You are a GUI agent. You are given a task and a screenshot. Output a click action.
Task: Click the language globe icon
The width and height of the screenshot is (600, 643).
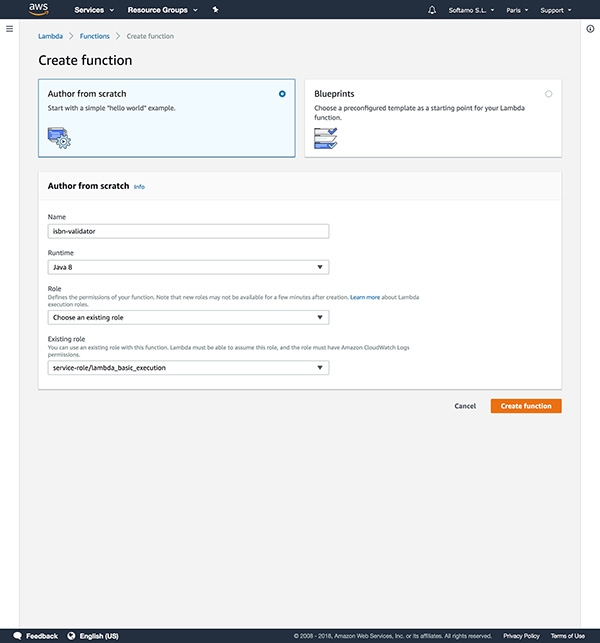pyautogui.click(x=70, y=636)
